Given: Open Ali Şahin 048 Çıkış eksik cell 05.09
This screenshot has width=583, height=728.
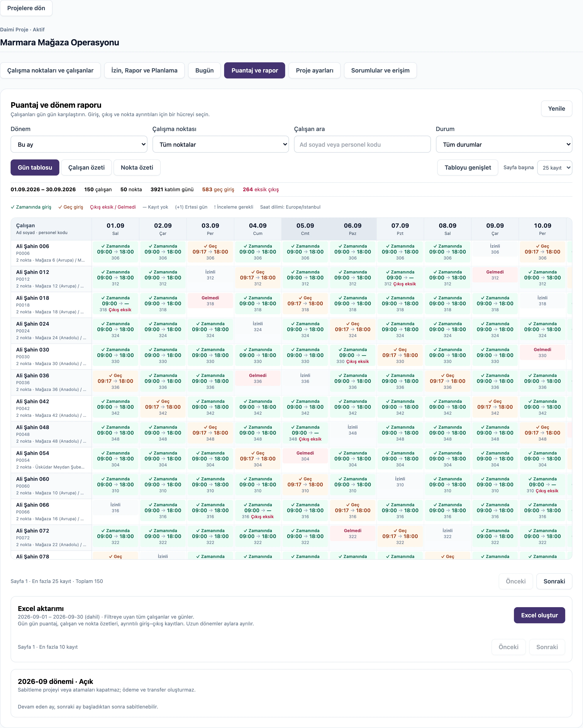Looking at the screenshot, I should click(305, 433).
